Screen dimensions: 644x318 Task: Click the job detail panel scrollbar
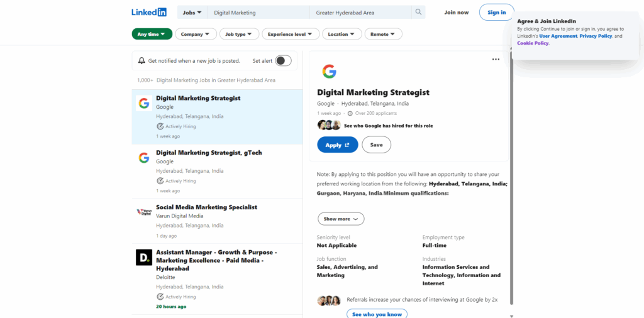[511, 177]
